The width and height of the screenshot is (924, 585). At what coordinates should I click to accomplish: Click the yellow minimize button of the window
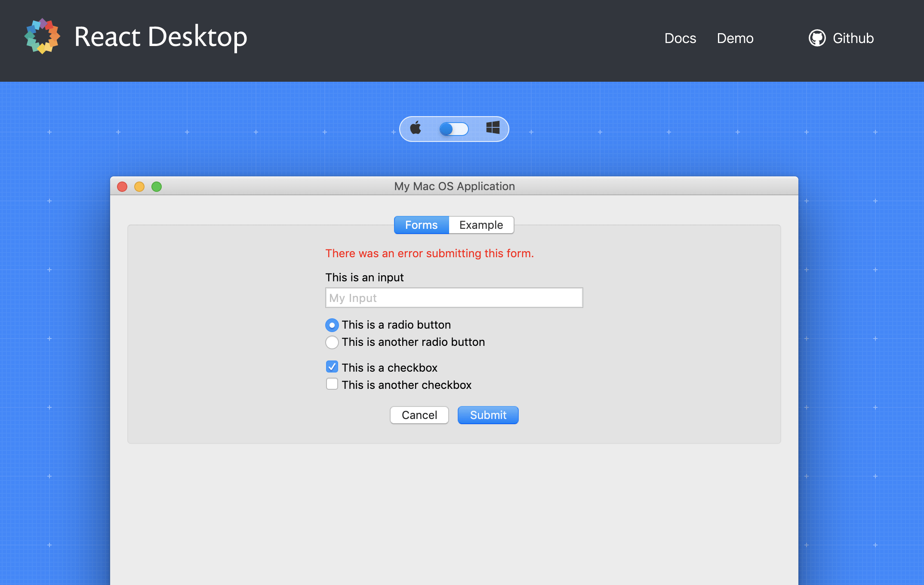pyautogui.click(x=139, y=186)
